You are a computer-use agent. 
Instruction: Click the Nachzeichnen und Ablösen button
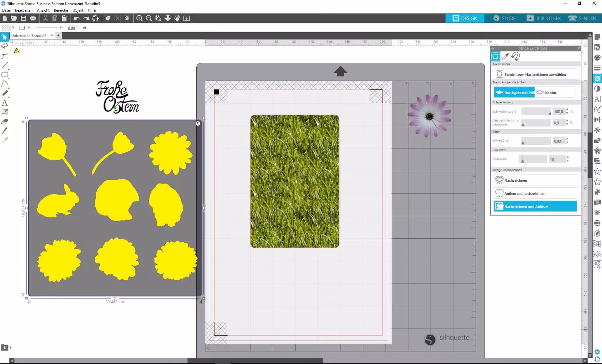[535, 206]
